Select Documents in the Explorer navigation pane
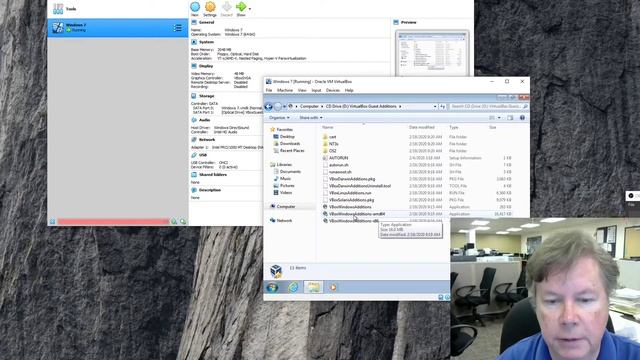640x360 pixels. (x=290, y=172)
